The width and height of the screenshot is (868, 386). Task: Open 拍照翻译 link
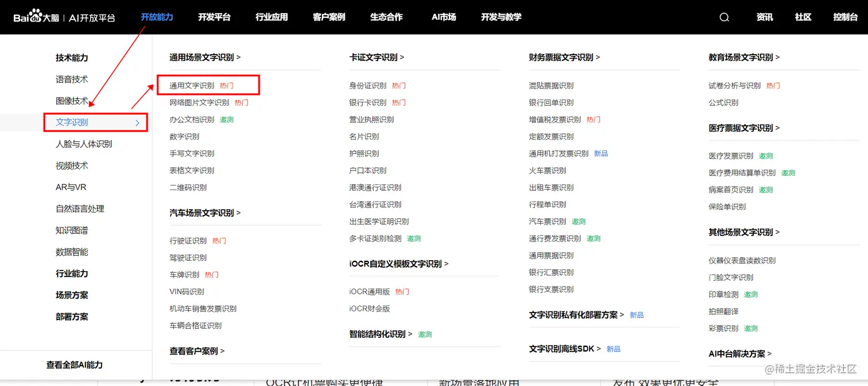723,311
